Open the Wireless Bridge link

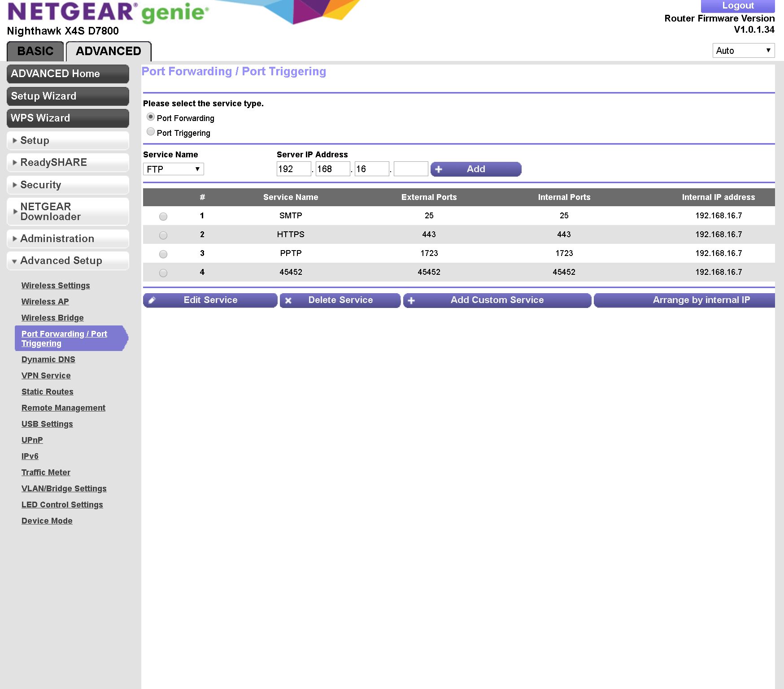click(52, 318)
